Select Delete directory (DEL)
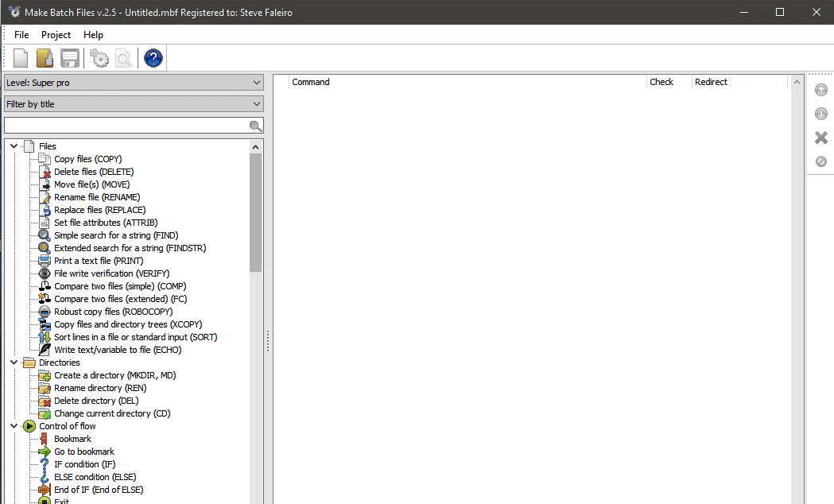The image size is (834, 504). click(x=95, y=401)
